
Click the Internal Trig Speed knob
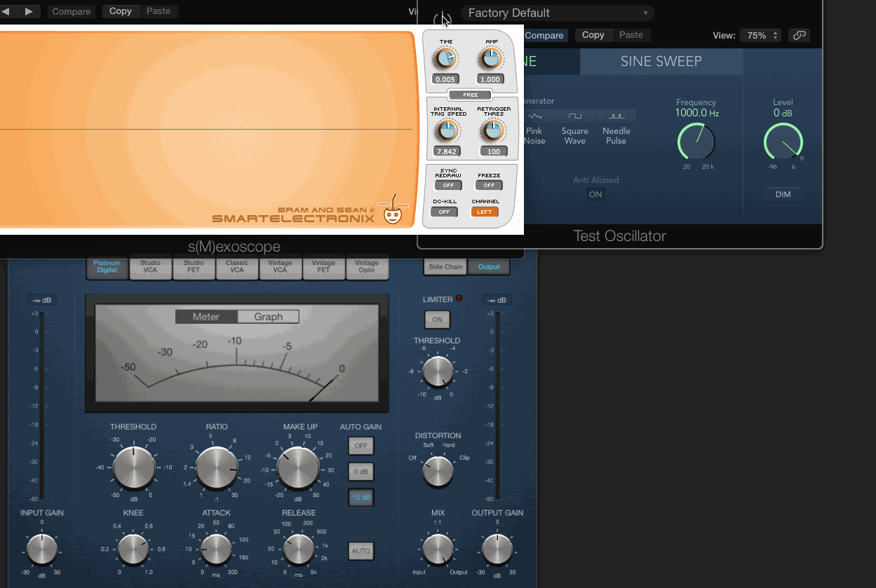(x=447, y=130)
